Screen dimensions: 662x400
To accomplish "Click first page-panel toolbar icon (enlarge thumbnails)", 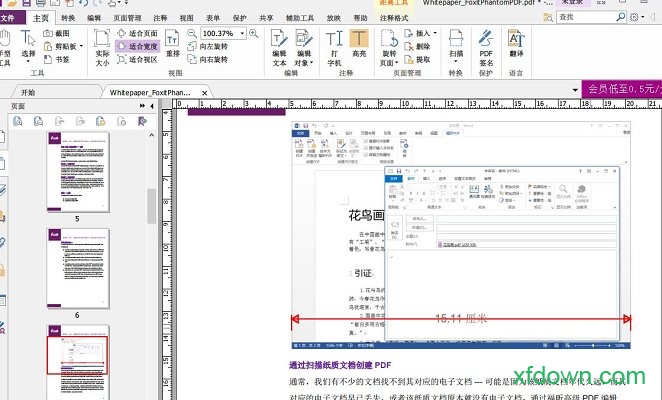I will 18,122.
